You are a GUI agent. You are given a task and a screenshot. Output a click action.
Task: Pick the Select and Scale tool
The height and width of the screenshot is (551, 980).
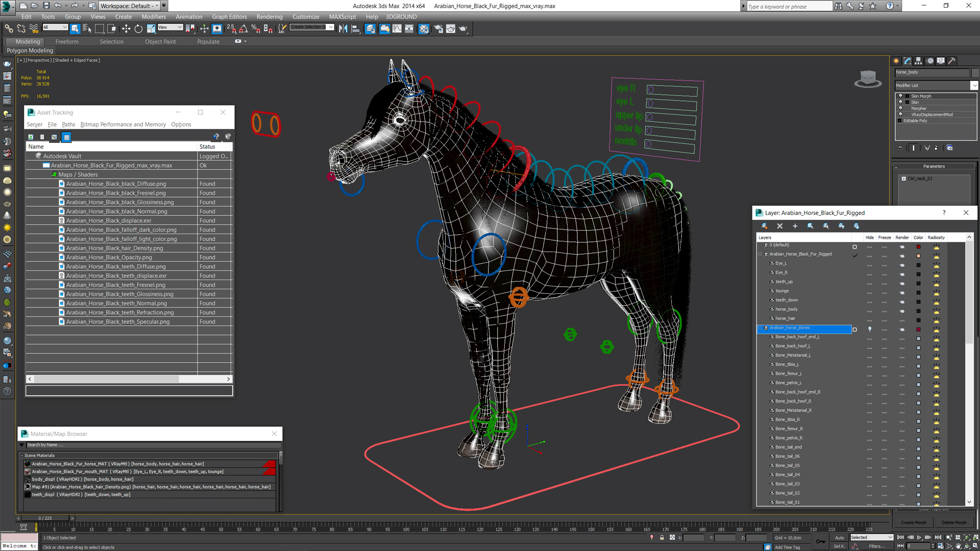[x=151, y=29]
